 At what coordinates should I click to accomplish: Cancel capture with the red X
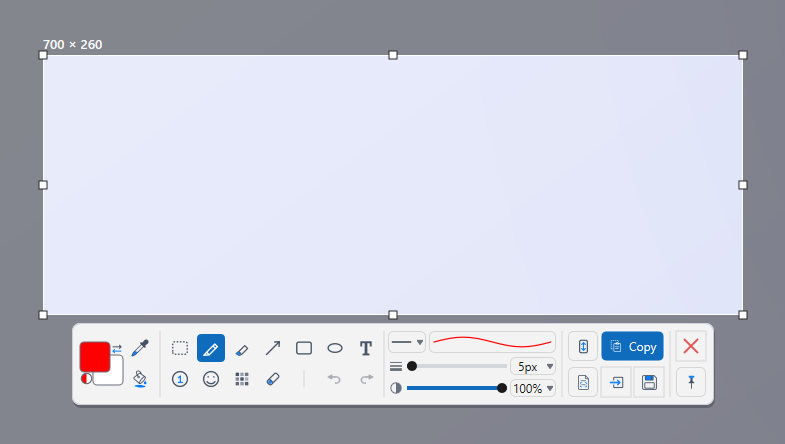tap(691, 346)
